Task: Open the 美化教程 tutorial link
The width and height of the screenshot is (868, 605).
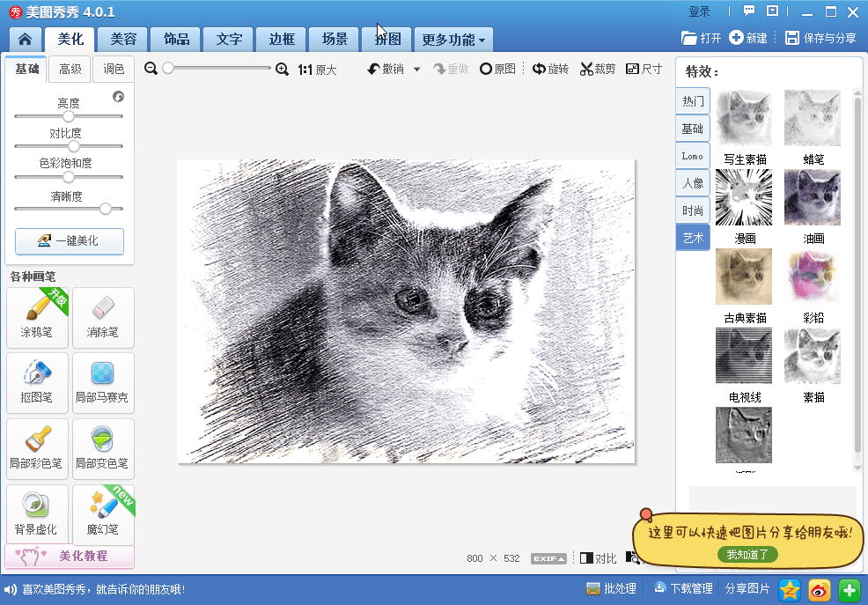Action: point(70,557)
